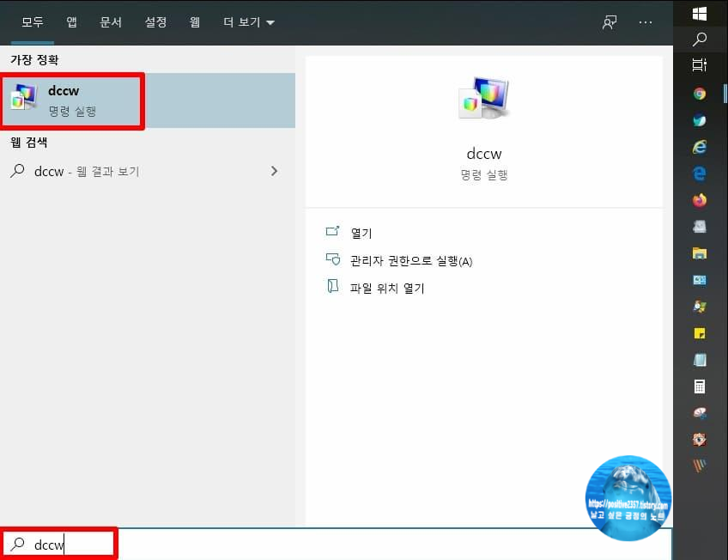Switch to the 앱 tab
728x560 pixels.
pos(71,21)
